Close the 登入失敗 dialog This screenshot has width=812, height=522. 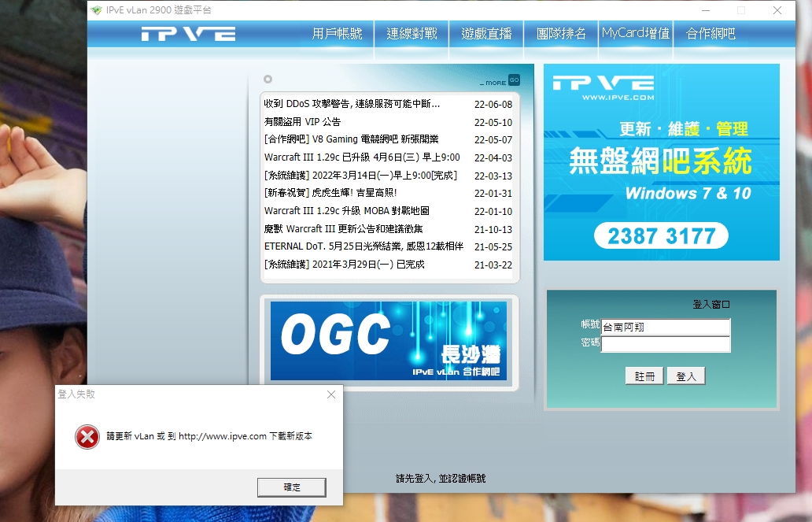[331, 394]
